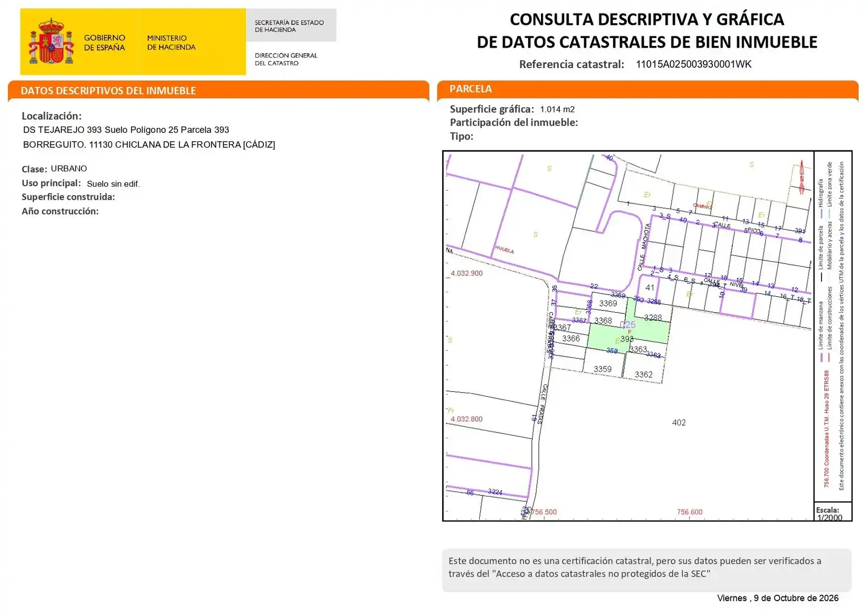Click parcel 3366 on the map
Viewport: 868px width, 613px height.
(x=571, y=339)
